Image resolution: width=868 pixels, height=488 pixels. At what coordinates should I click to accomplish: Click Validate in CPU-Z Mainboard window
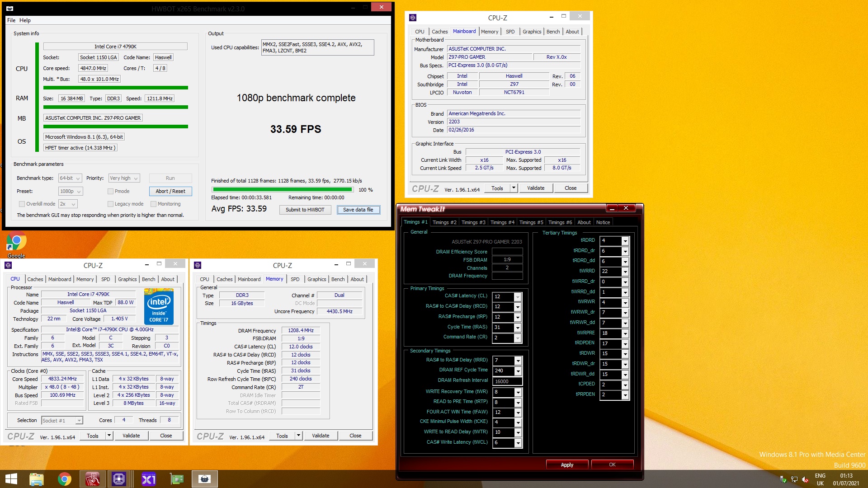[536, 188]
